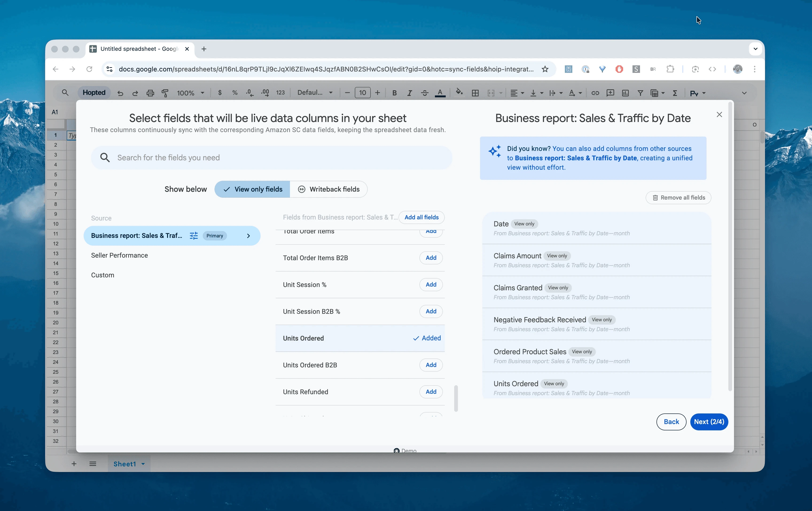
Task: Open the Chrome extensions puzzle icon
Action: pos(670,69)
